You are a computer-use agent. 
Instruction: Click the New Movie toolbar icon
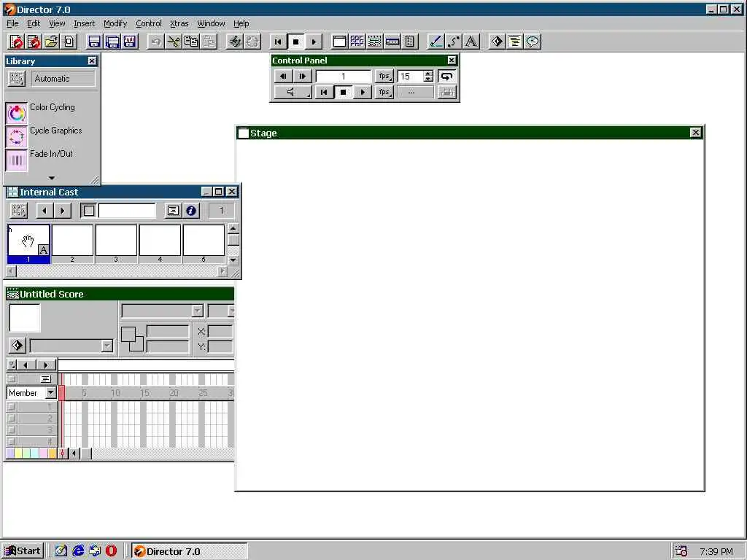tap(16, 42)
